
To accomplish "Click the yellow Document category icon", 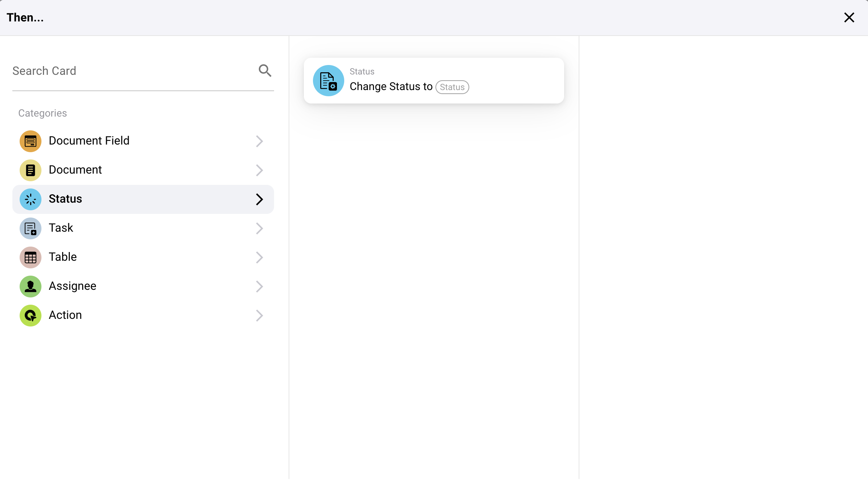I will pyautogui.click(x=31, y=170).
